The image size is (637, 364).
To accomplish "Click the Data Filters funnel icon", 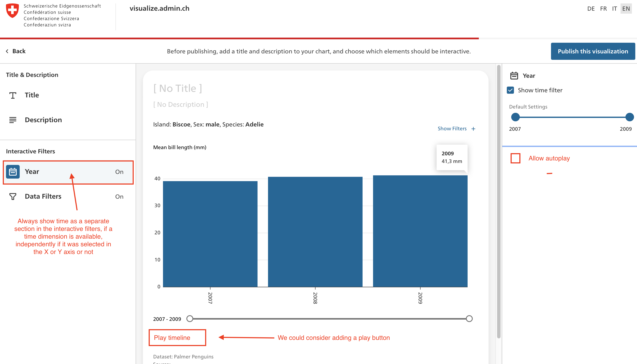I will 13,197.
